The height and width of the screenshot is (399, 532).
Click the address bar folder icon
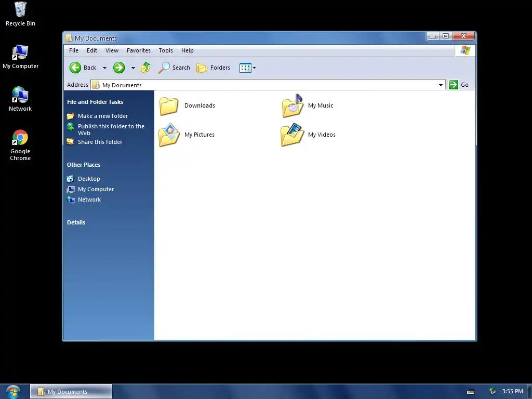(x=96, y=85)
